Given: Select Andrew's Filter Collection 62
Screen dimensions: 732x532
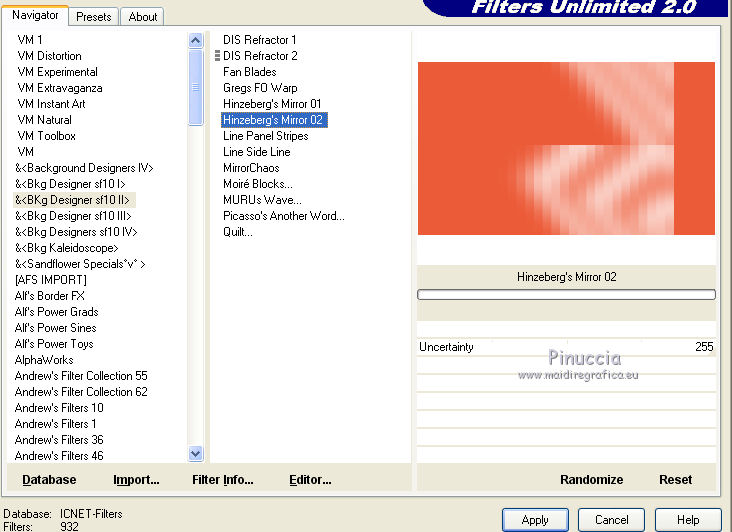Looking at the screenshot, I should pos(81,392).
